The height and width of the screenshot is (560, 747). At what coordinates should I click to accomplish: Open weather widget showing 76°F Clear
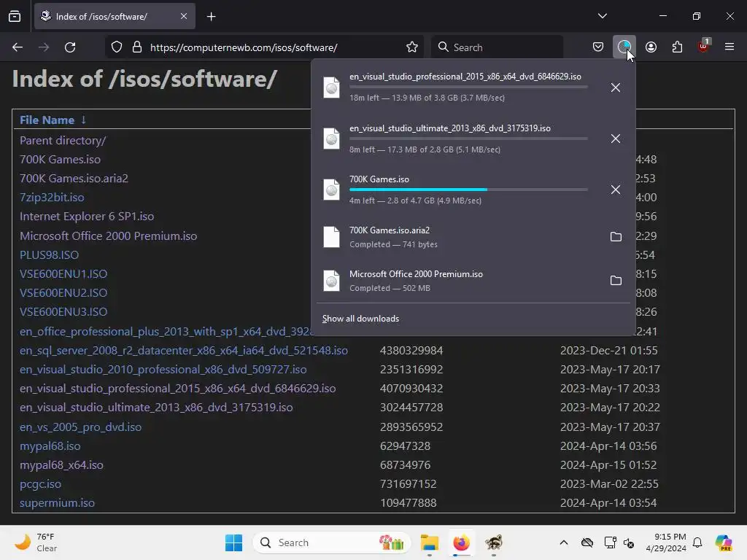click(36, 542)
